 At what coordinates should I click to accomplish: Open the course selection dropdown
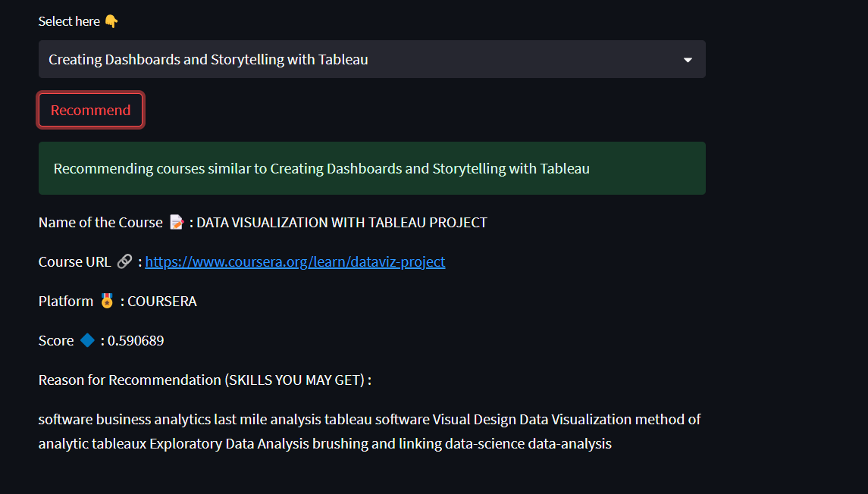tap(371, 59)
